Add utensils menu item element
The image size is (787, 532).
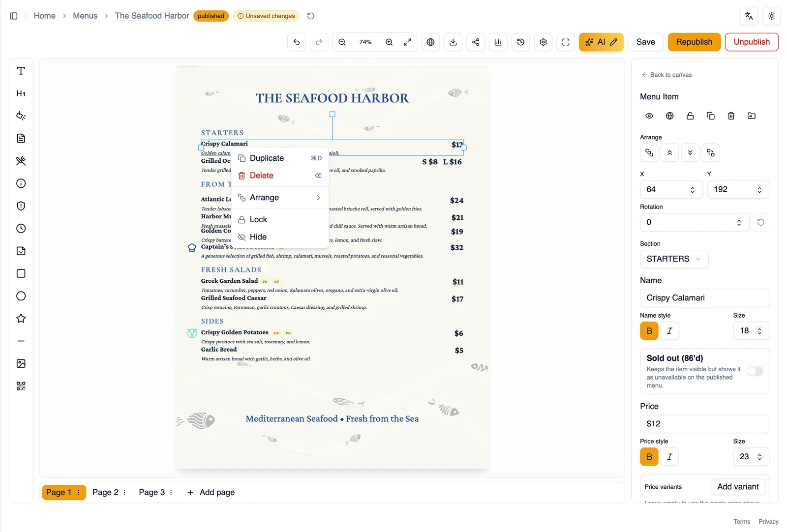[x=21, y=161]
